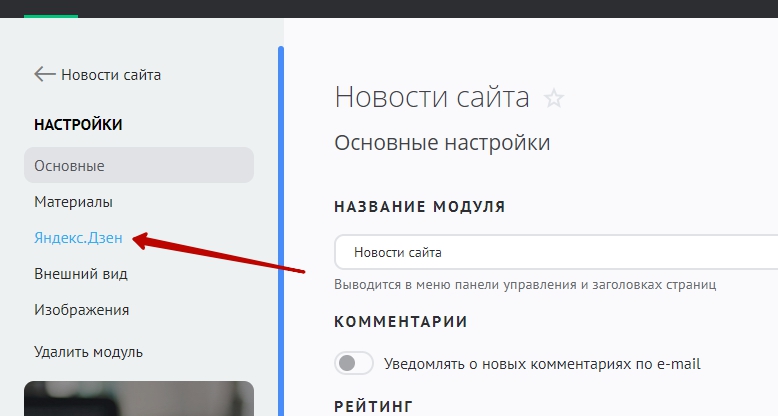Click Удалить модуль link
The image size is (778, 416).
click(x=88, y=352)
